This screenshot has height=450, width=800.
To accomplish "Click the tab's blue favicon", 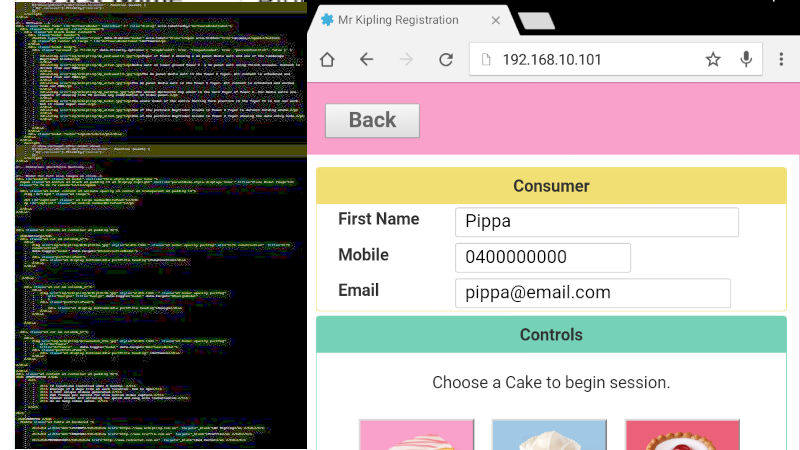I will 327,20.
